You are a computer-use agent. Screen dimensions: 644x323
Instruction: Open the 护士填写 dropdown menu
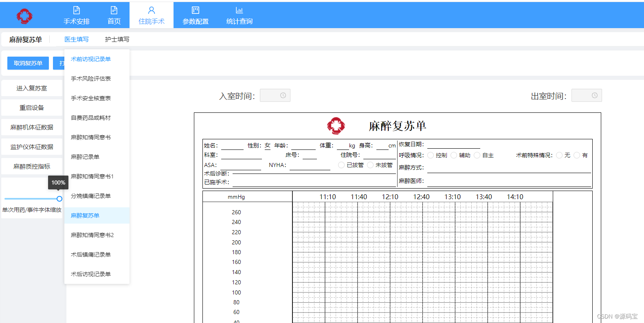tap(117, 40)
